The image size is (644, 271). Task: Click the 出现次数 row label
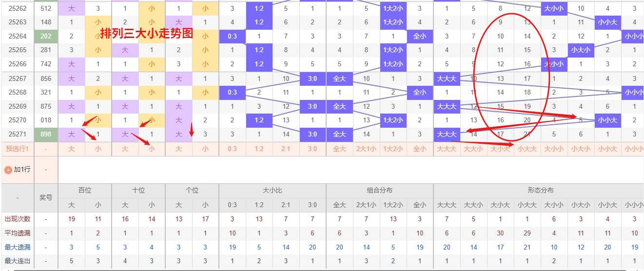point(17,219)
